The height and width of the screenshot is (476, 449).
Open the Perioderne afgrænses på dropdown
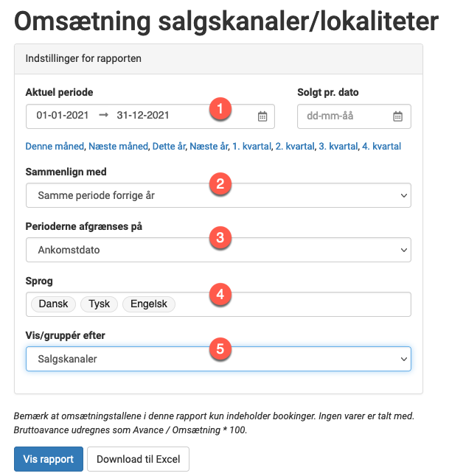(218, 250)
